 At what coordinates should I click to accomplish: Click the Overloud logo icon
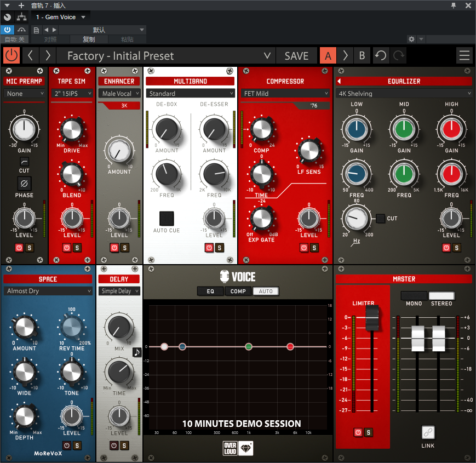coord(230,448)
